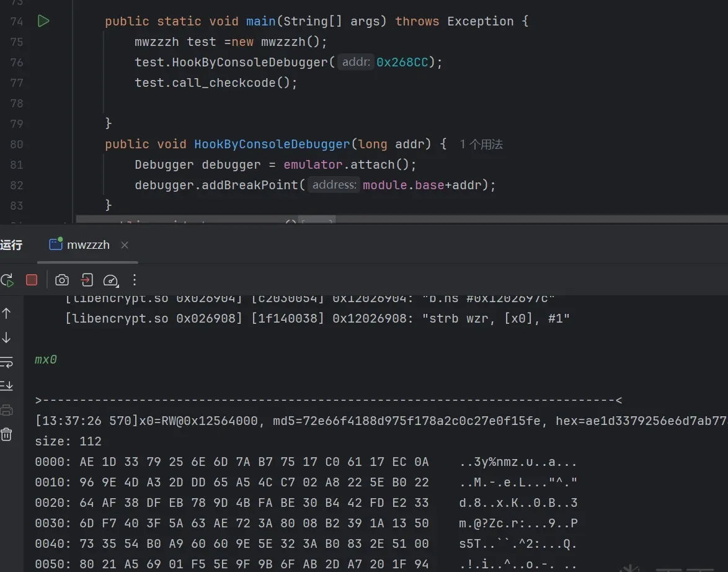The height and width of the screenshot is (572, 728).
Task: Open more actions three-dot menu
Action: coord(135,280)
